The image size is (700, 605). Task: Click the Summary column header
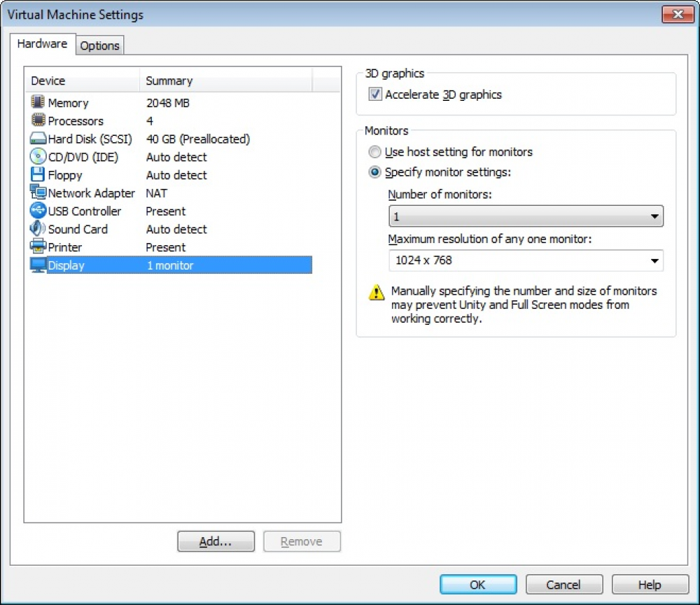[225, 81]
